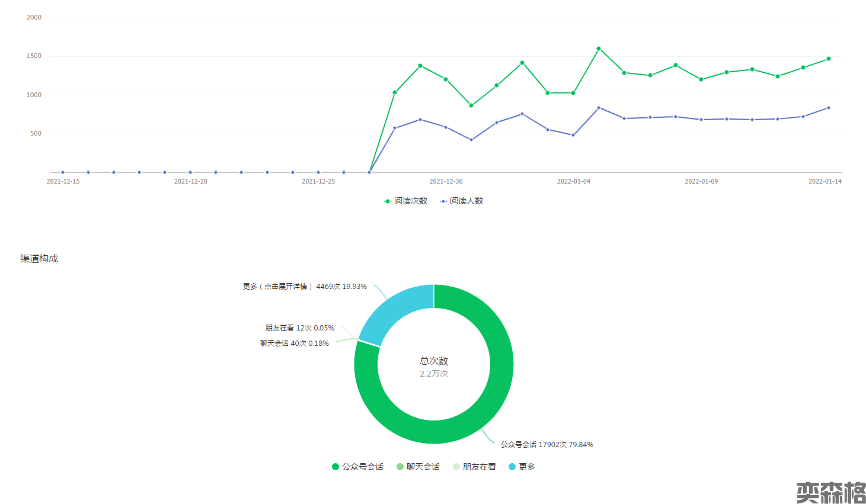Screen dimensions: 866x504
Task: Click the 朋友在看 legend marker dot
Action: tap(456, 467)
